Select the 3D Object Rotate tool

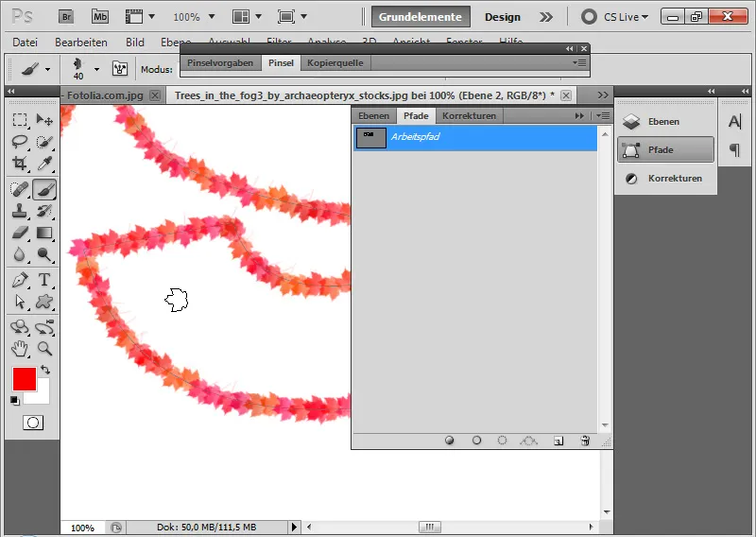[x=20, y=327]
